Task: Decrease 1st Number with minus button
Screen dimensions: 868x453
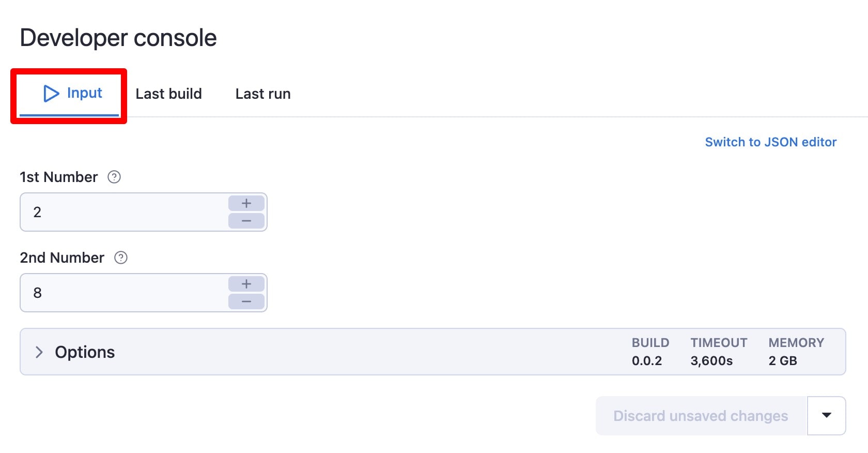Action: click(x=246, y=221)
